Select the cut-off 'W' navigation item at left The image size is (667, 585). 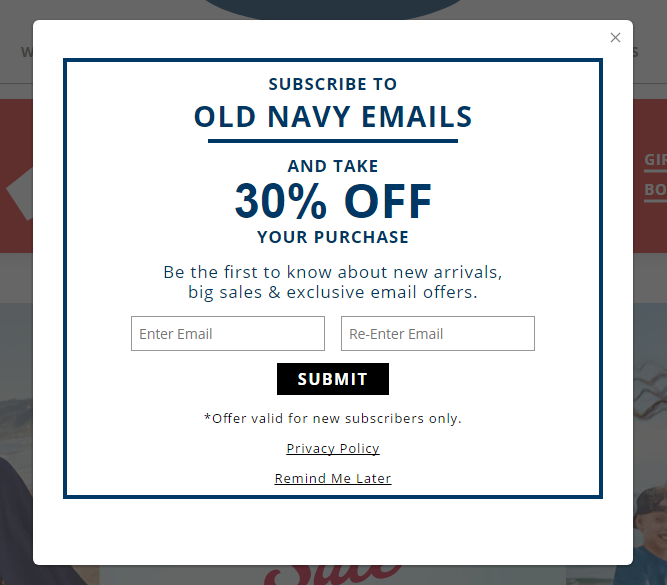[26, 52]
